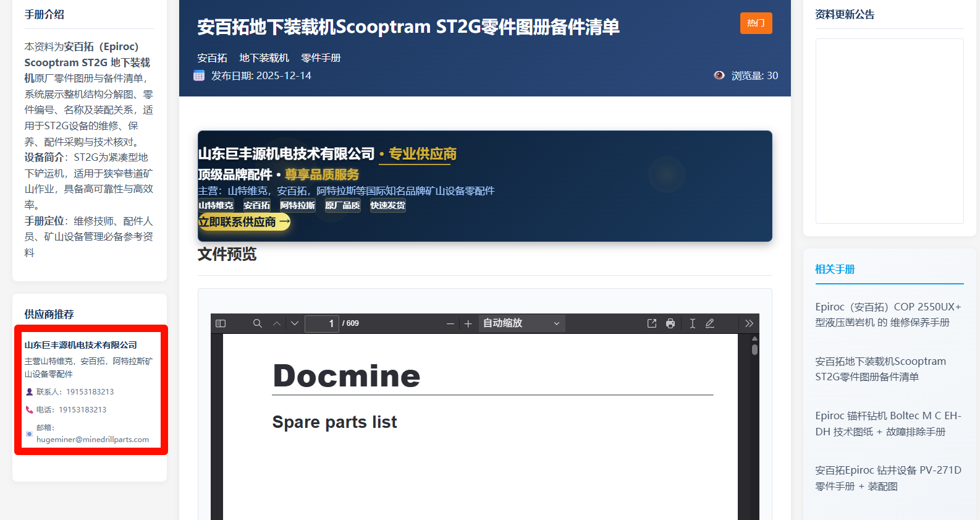Open the 零件手册 tag
The width and height of the screenshot is (980, 520).
[321, 58]
